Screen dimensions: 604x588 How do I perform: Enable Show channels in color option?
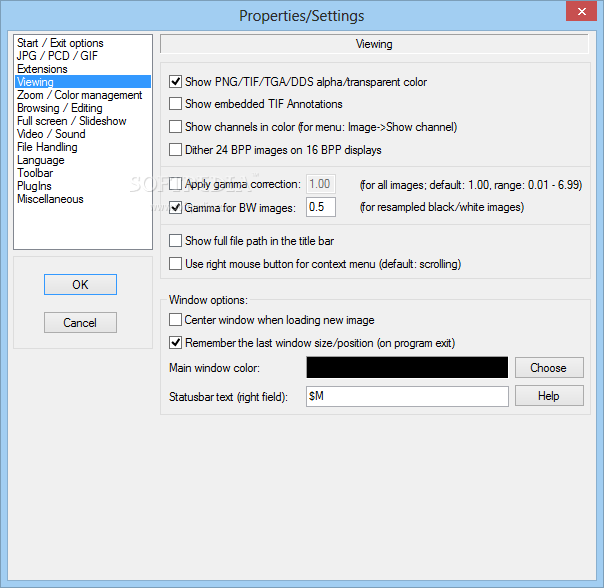click(x=175, y=127)
